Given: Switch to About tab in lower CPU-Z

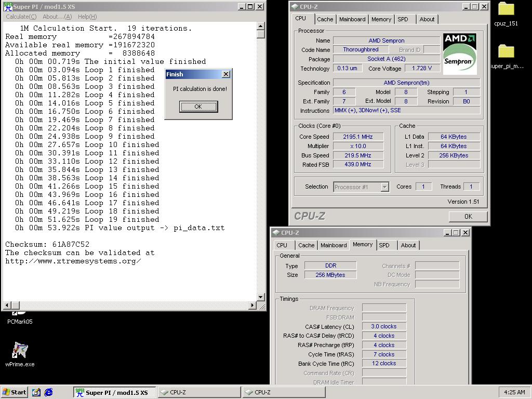Looking at the screenshot, I should pos(408,245).
